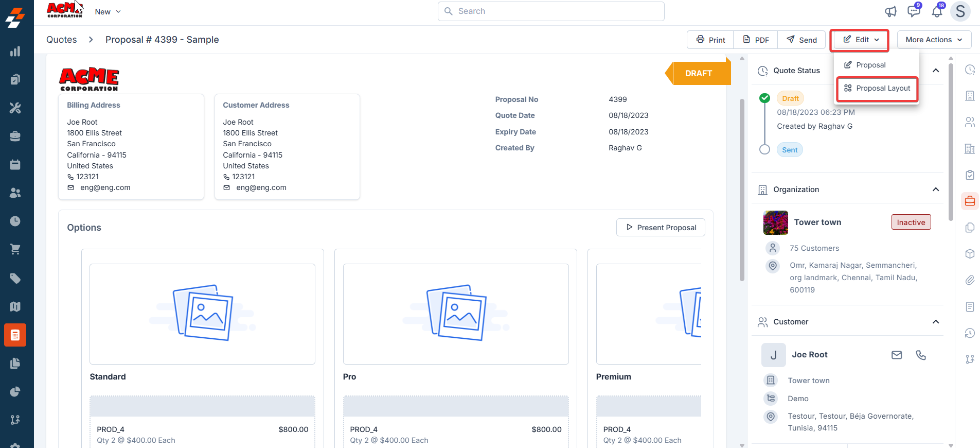This screenshot has width=980, height=448.
Task: Open the building icon in right rail
Action: click(970, 96)
